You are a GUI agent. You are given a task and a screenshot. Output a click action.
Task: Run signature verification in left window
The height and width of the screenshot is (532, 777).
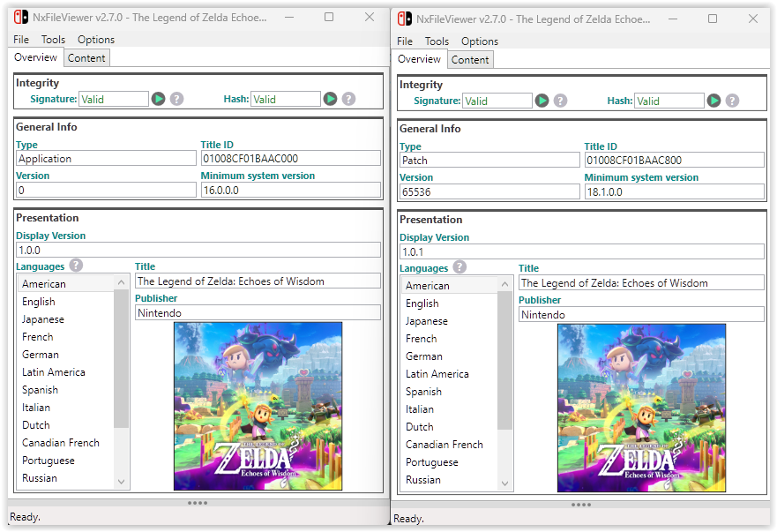(x=158, y=99)
